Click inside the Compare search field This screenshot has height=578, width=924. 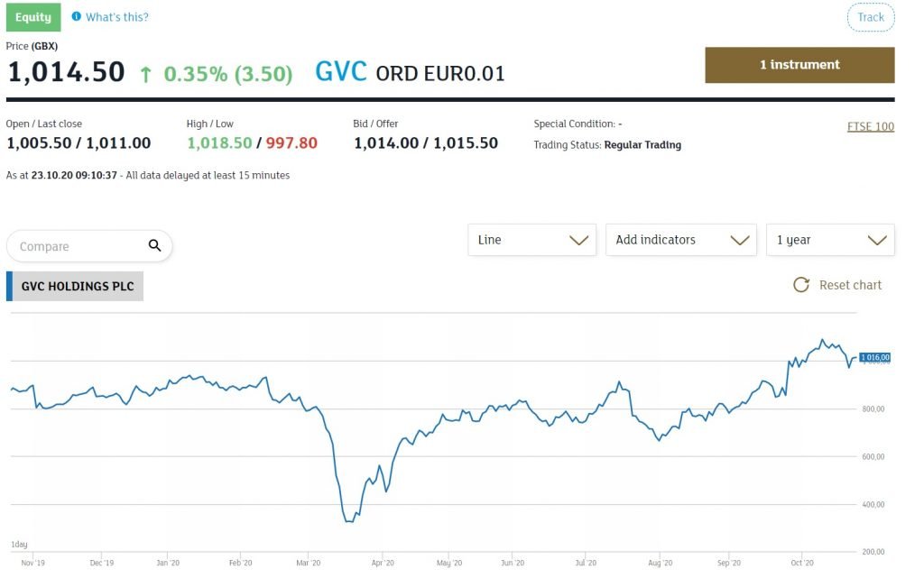77,246
